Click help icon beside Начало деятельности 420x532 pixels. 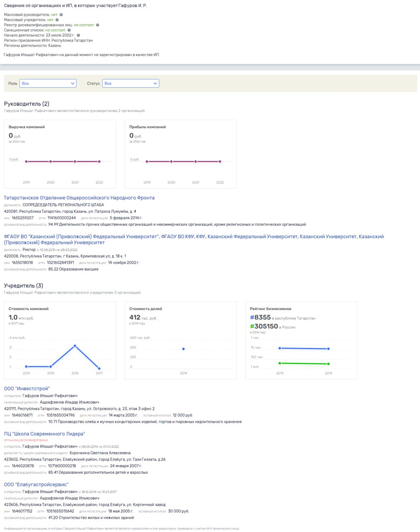tap(78, 35)
